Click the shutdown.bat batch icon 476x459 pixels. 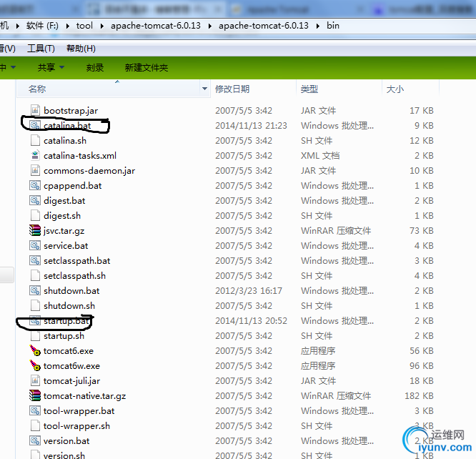[35, 290]
